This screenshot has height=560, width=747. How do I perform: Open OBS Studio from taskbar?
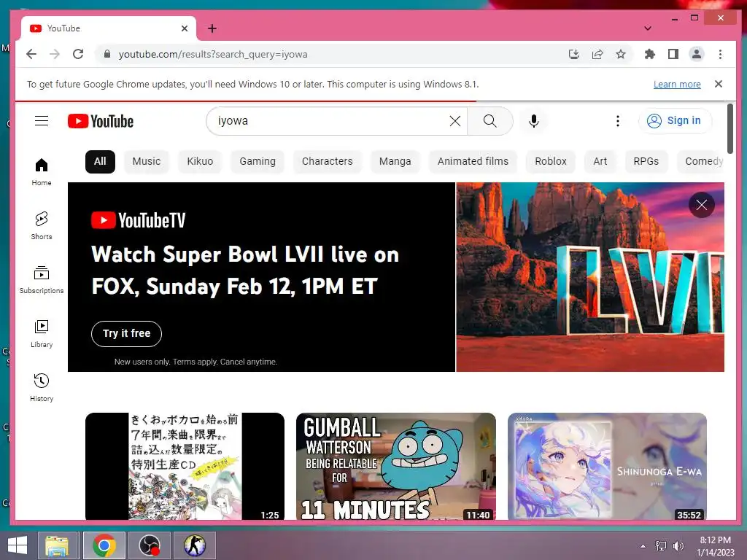pos(149,545)
